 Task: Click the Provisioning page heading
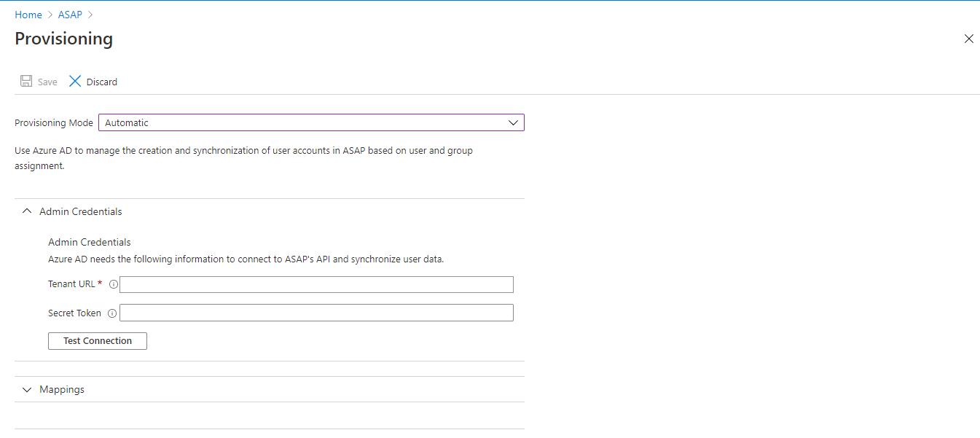[64, 39]
